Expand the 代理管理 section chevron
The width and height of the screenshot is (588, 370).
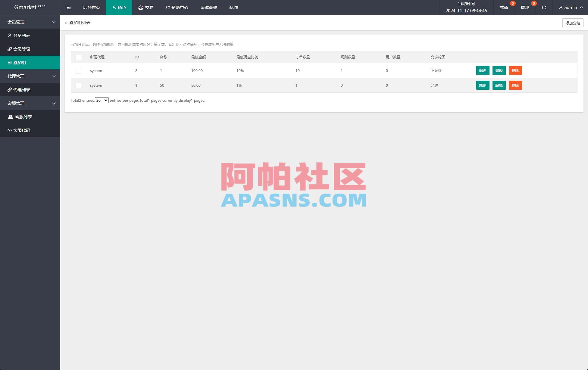(53, 76)
